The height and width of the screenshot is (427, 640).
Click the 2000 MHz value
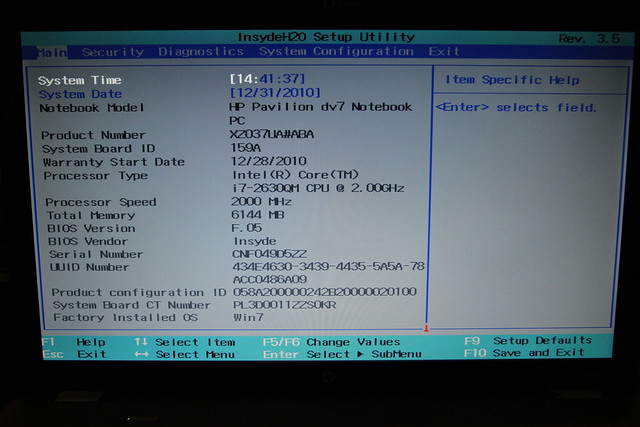[x=261, y=201]
